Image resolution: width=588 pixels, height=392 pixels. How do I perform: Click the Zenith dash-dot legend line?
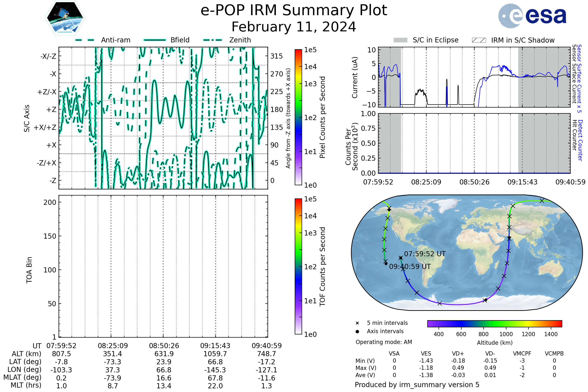(x=213, y=40)
